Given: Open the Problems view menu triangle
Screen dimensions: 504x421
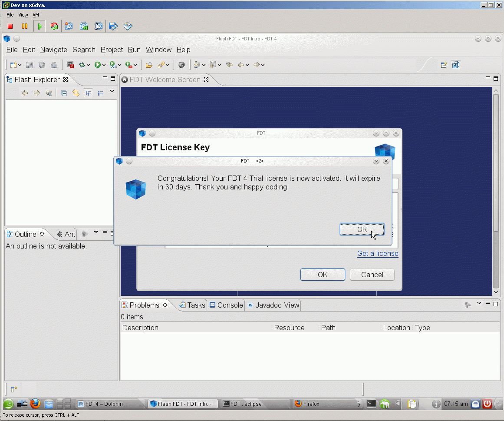Looking at the screenshot, I should tap(479, 303).
